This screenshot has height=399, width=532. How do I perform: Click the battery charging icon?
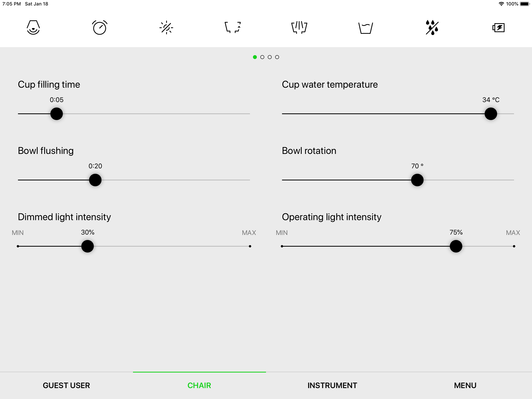tap(499, 27)
